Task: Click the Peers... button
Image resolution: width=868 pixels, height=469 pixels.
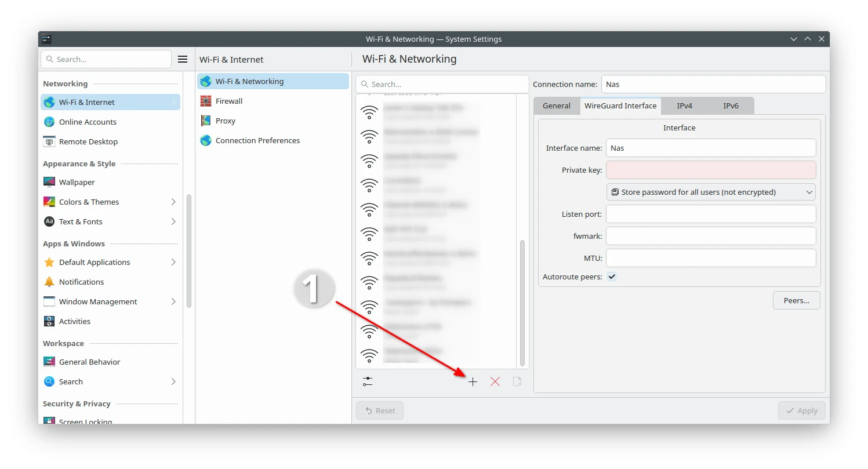Action: coord(796,300)
